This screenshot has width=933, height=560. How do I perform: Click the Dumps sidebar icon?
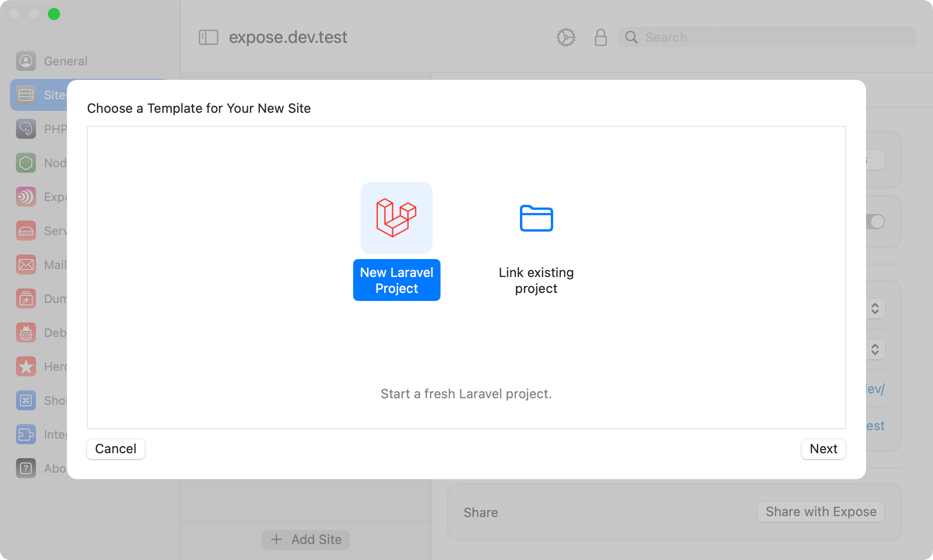tap(26, 298)
